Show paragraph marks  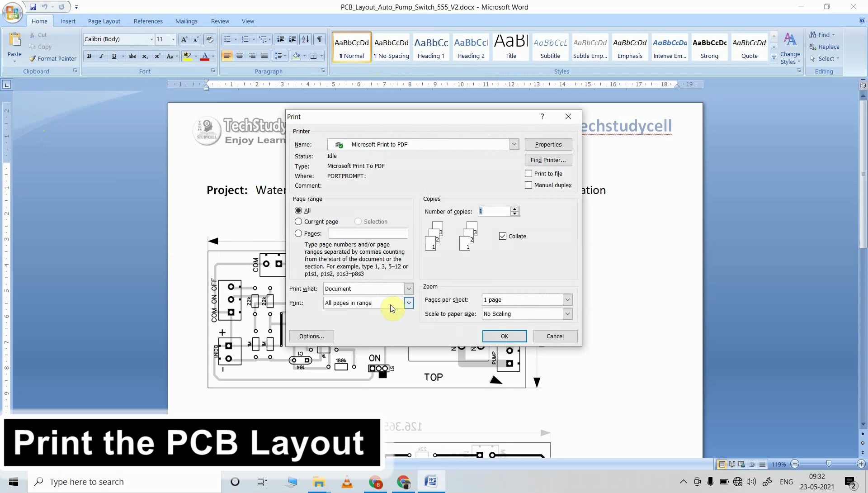(320, 39)
